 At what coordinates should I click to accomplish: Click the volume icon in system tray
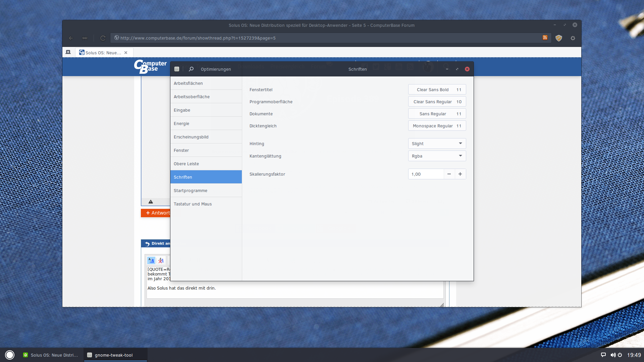tap(613, 355)
